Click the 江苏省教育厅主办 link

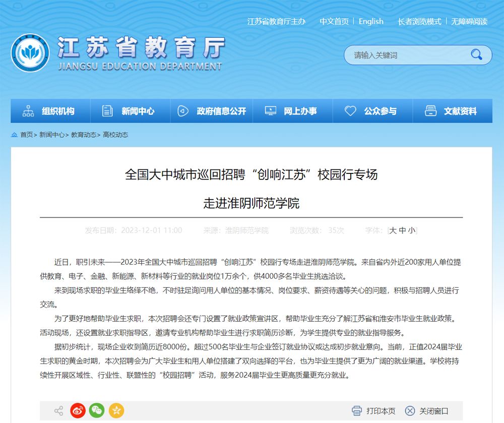[x=276, y=22]
